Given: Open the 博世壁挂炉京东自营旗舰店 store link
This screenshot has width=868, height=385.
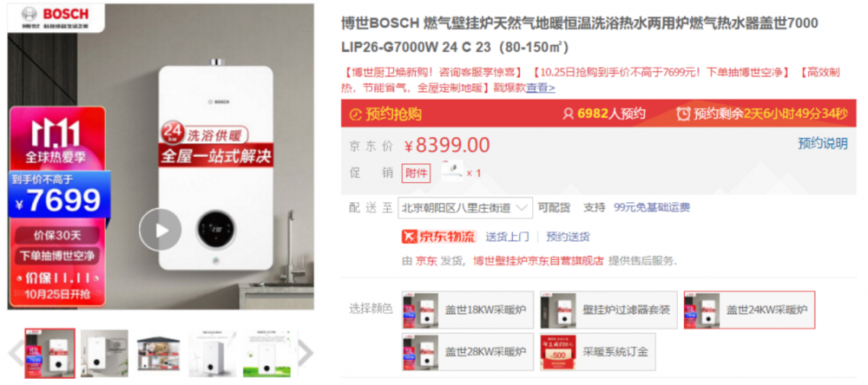Looking at the screenshot, I should [538, 261].
